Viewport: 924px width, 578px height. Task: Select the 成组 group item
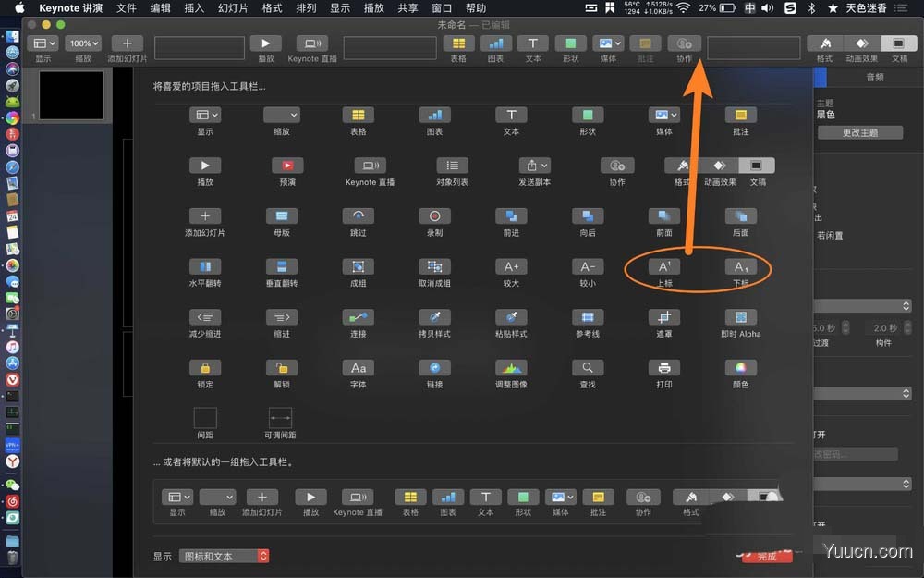(359, 266)
